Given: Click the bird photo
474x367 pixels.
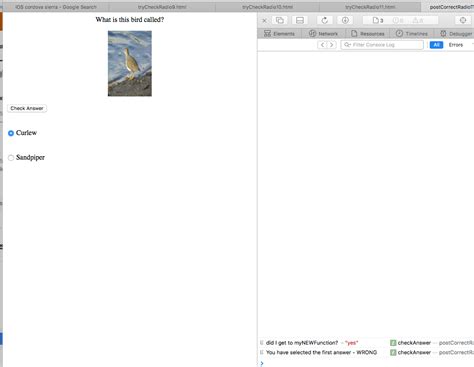Looking at the screenshot, I should pos(130,63).
